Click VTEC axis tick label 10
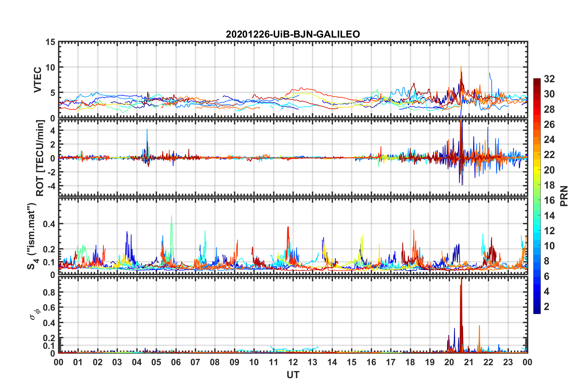This screenshot has width=586, height=392. click(50, 67)
